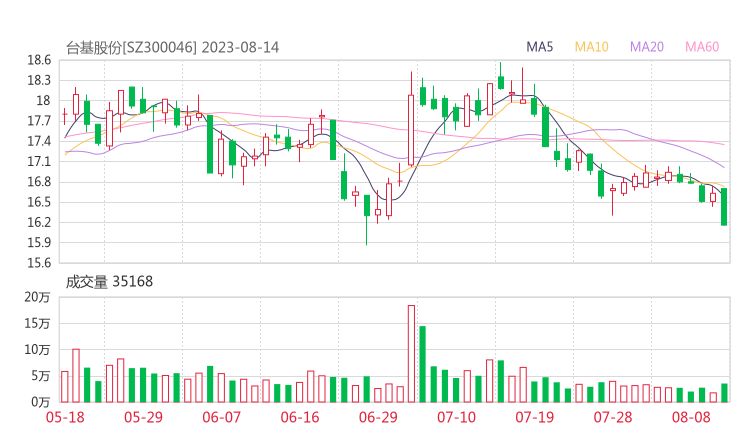Click the 06-07 date axis label
The width and height of the screenshot is (740, 440).
221,417
